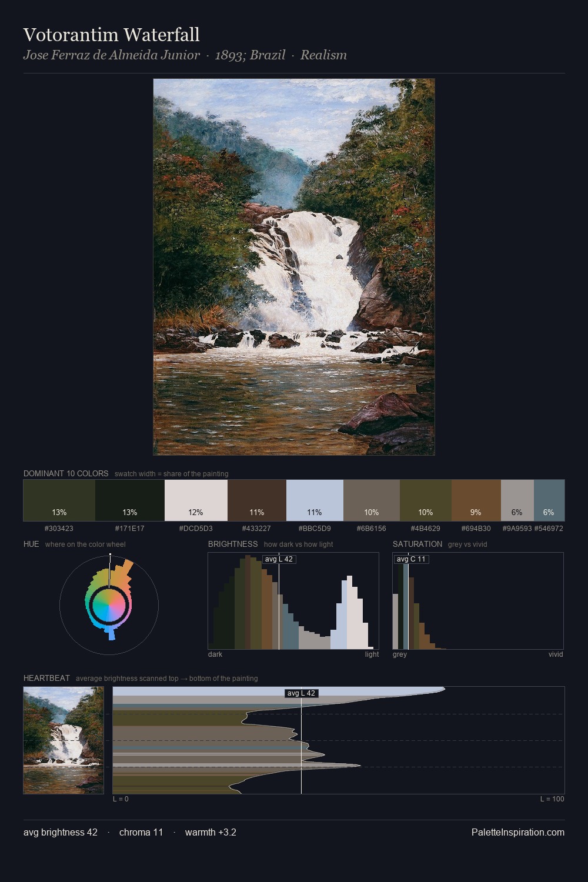Open the PaletteInspiration.com link
The image size is (588, 882).
coord(518,832)
